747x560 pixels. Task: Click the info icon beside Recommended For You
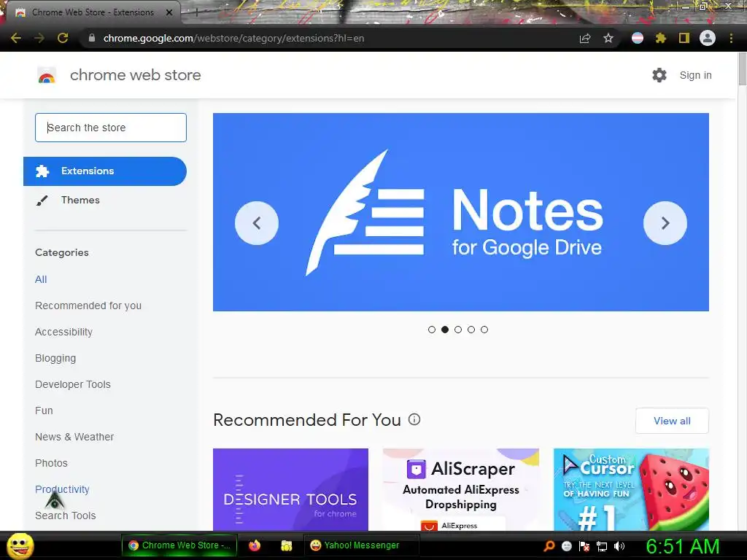(x=414, y=419)
